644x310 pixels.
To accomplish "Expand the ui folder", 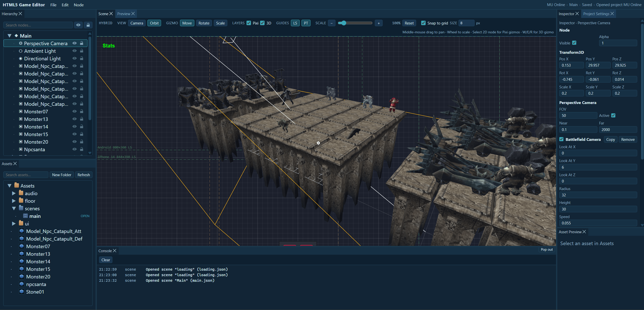I will point(14,224).
